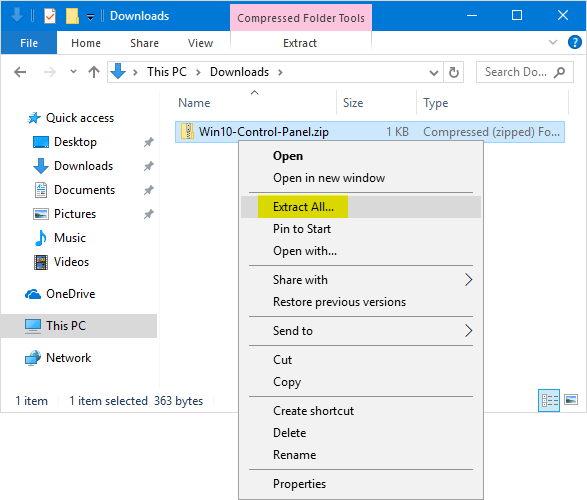This screenshot has height=500, width=587.
Task: Choose Delete from the context menu
Action: pos(361,433)
